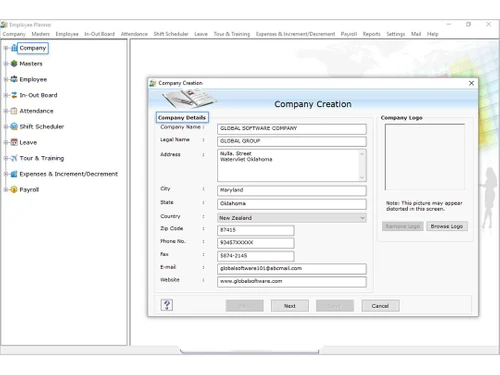Image resolution: width=500 pixels, height=375 pixels.
Task: Click the Address scrollbar down arrow
Action: coord(362,177)
